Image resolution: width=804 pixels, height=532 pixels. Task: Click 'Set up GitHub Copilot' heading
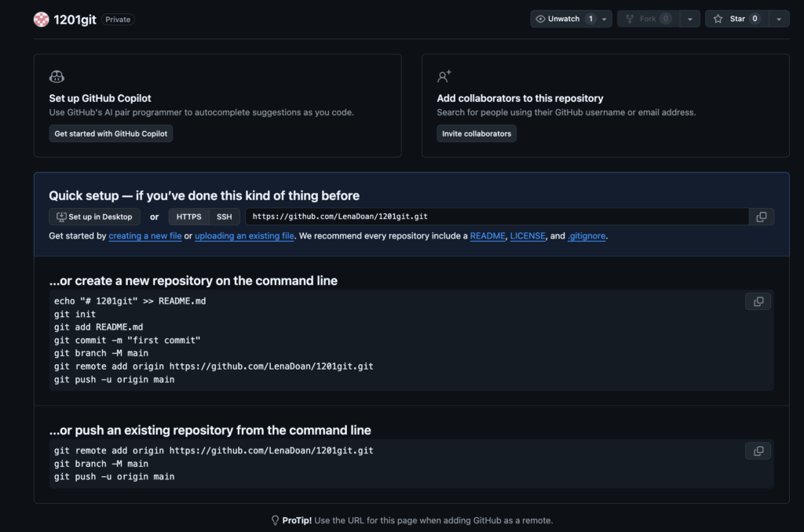100,98
